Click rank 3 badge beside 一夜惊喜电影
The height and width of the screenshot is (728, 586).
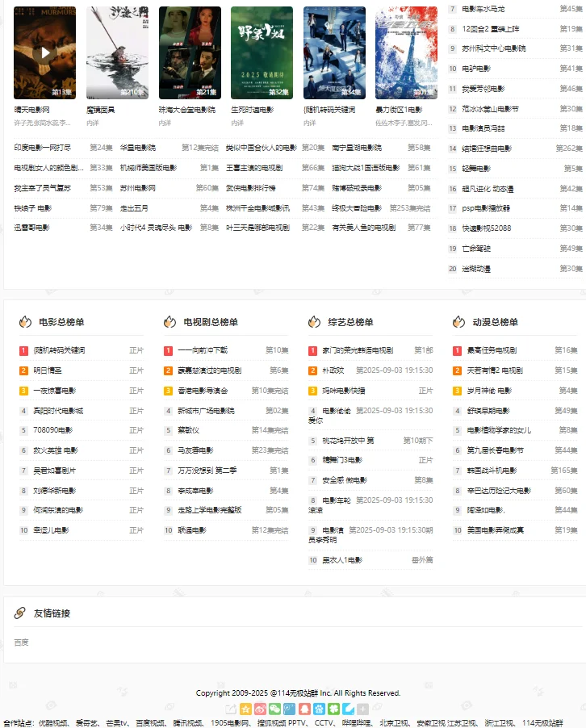coord(23,391)
